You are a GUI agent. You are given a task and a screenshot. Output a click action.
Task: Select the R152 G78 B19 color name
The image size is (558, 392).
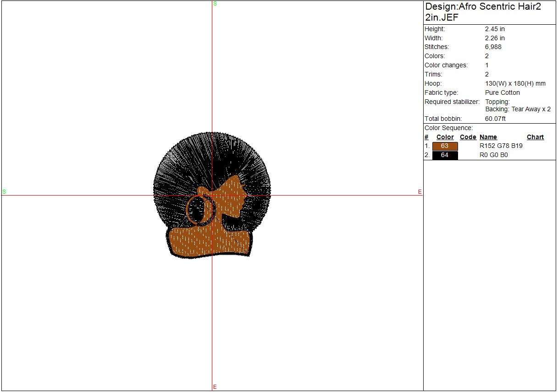tap(501, 146)
